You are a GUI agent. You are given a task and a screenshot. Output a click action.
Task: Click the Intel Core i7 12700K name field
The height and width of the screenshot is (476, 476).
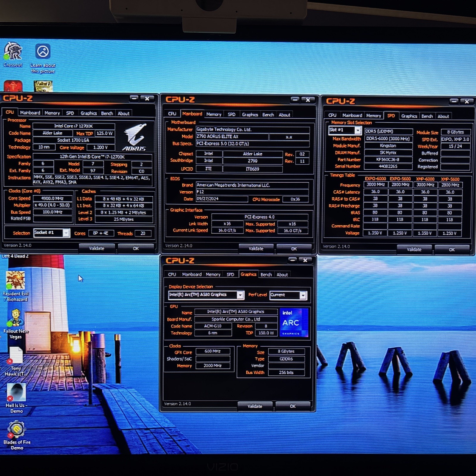pos(73,126)
